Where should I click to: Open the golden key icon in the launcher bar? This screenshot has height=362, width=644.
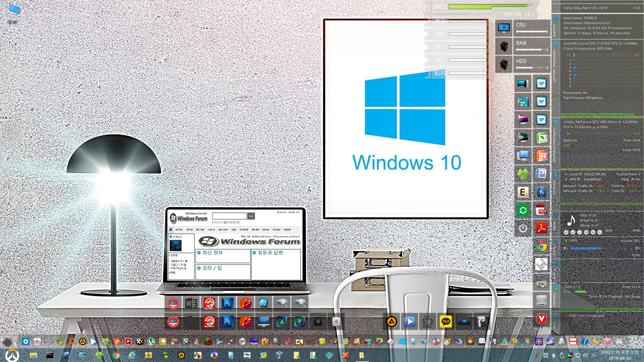point(596,342)
